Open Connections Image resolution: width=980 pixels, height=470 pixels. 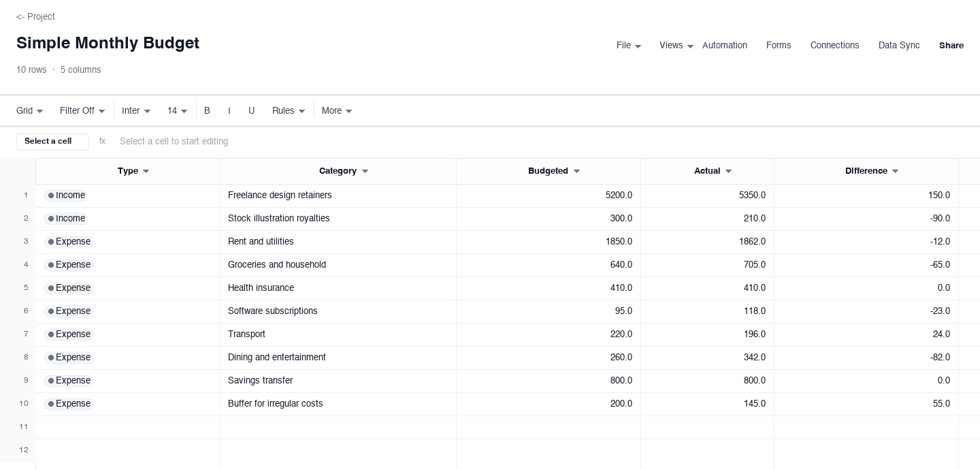834,46
